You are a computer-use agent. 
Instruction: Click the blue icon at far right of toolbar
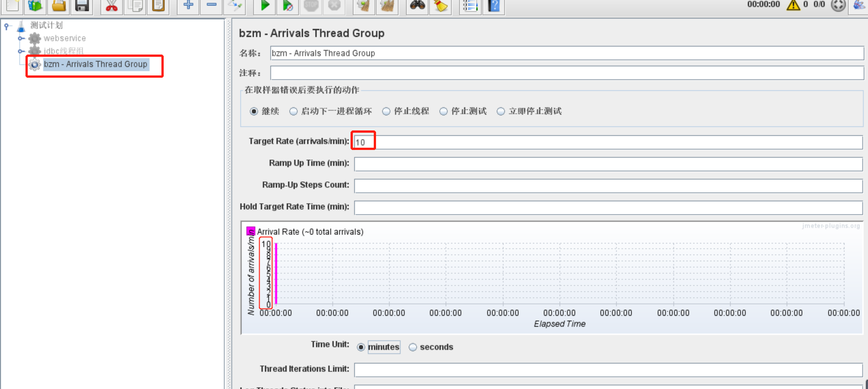pos(859,5)
